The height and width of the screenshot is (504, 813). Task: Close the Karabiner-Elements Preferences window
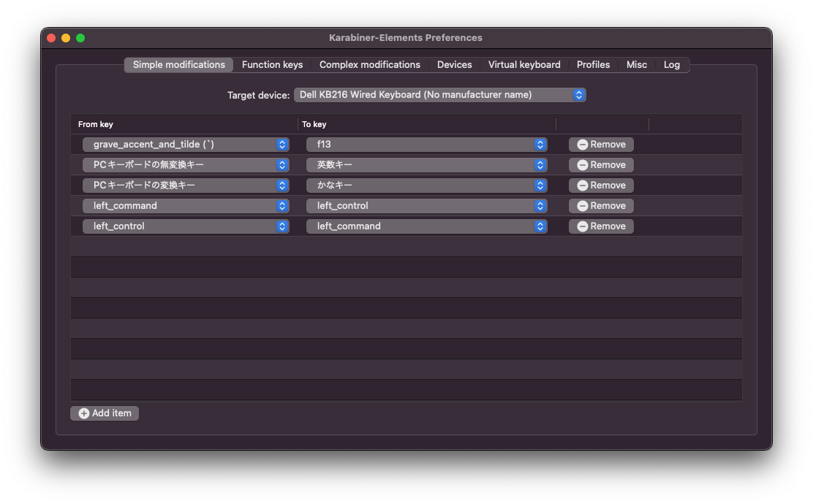51,38
